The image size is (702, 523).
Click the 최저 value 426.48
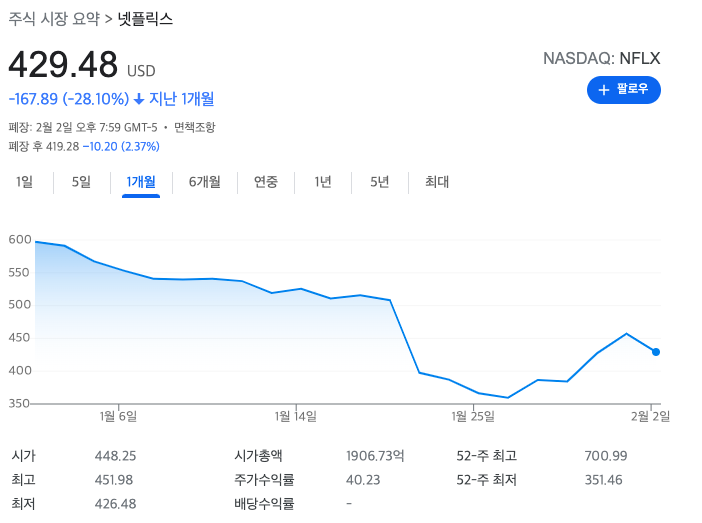tap(116, 504)
